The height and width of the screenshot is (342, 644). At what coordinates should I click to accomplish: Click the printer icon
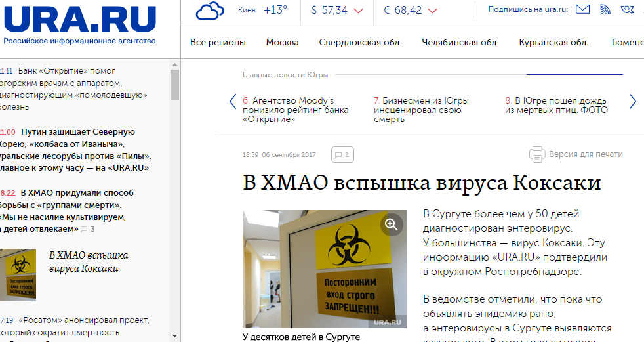tap(537, 154)
